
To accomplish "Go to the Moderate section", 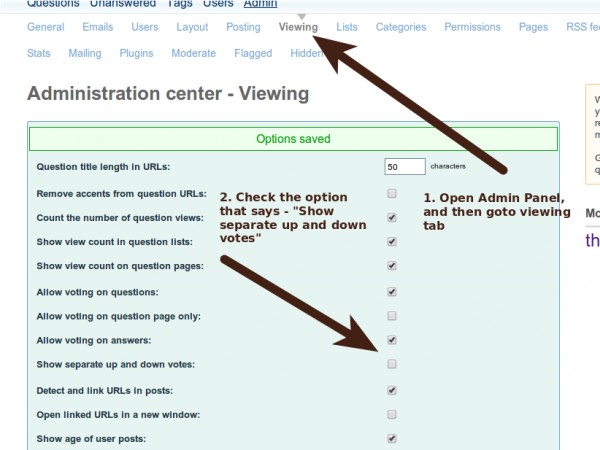I will click(193, 53).
